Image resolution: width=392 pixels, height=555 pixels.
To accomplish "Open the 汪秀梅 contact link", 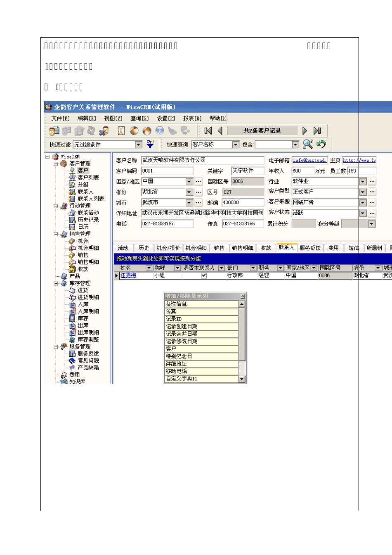I will click(128, 275).
